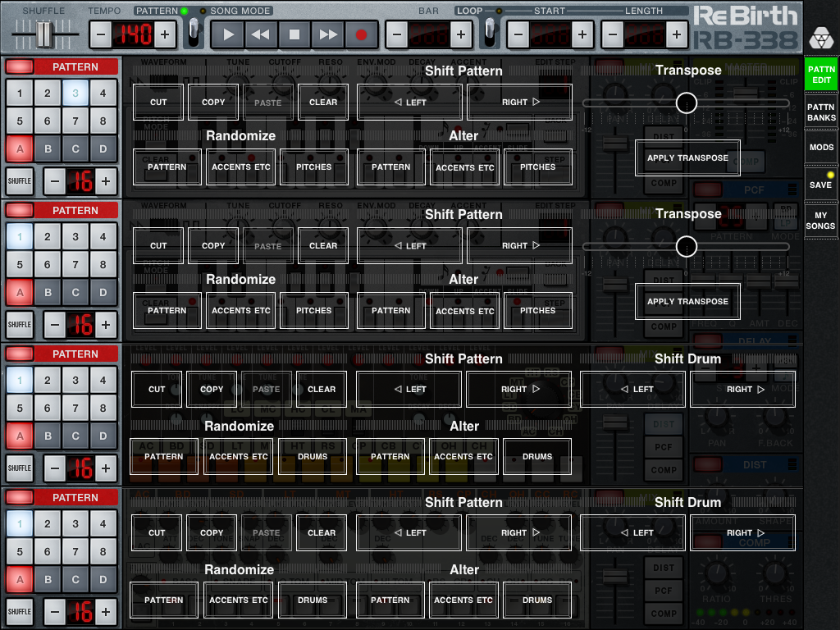The height and width of the screenshot is (630, 840).
Task: Alter DRUMS in the fourth row
Action: pyautogui.click(x=537, y=600)
